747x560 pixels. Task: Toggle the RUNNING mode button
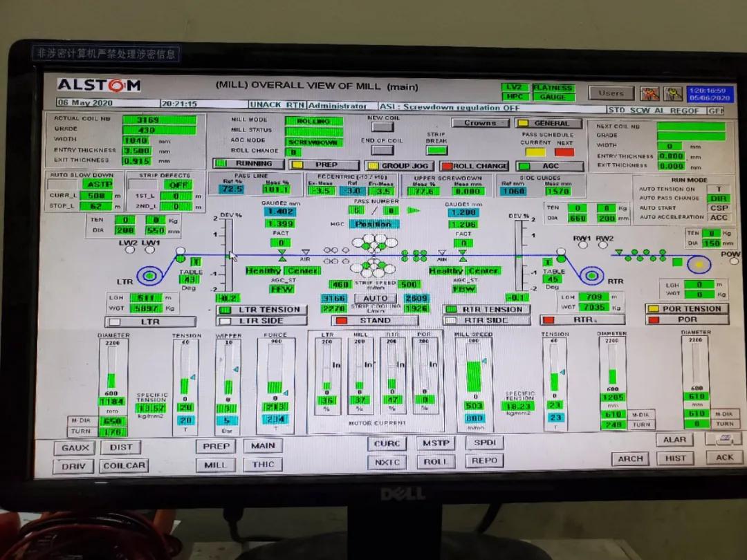[x=248, y=163]
